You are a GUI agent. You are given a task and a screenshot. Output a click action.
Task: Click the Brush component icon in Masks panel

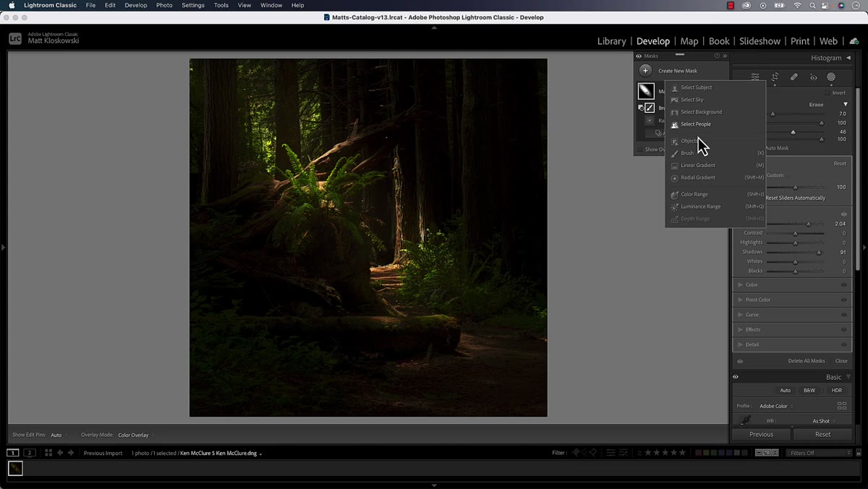point(650,108)
